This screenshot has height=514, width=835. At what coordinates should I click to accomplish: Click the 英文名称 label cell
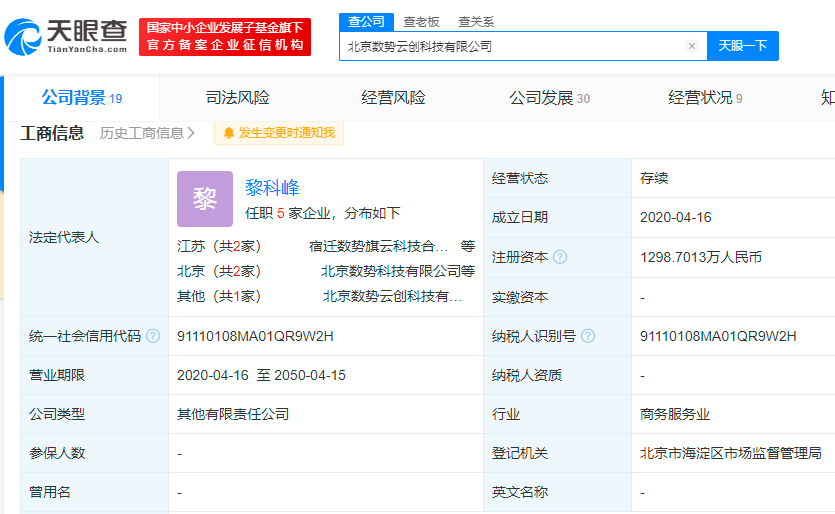(557, 492)
